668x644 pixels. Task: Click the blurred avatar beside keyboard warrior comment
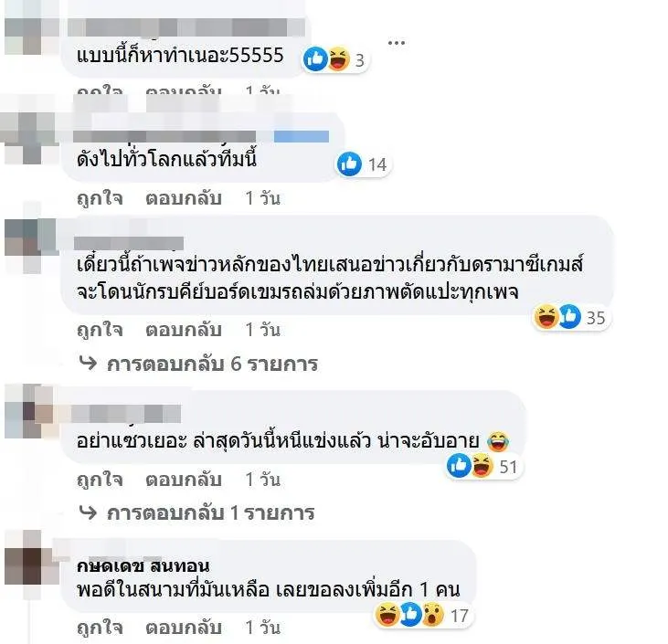31,245
